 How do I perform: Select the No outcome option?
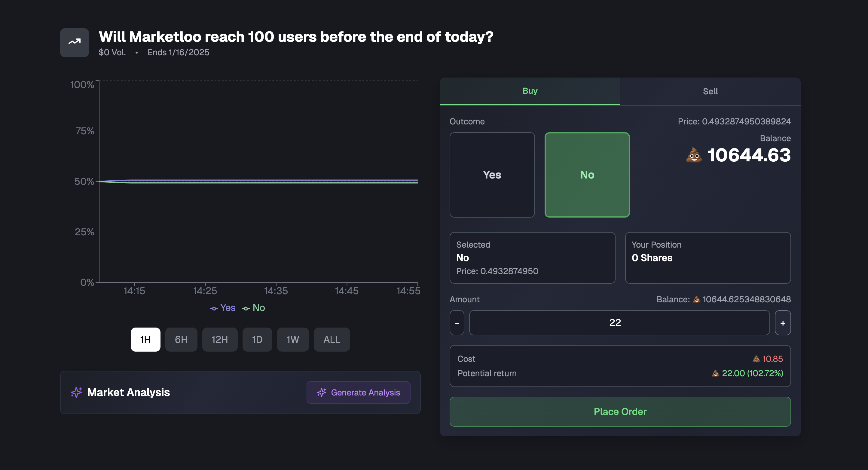pyautogui.click(x=587, y=175)
